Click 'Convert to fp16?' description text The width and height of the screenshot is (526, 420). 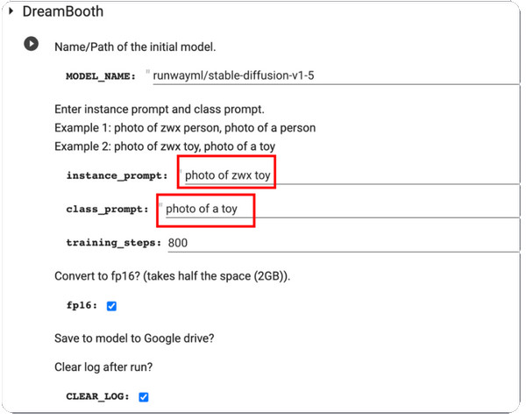(173, 276)
